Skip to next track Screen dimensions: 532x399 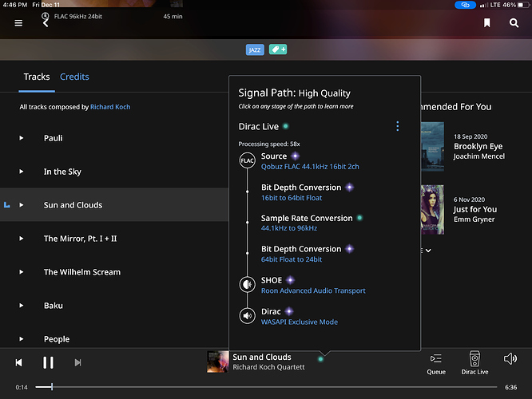pyautogui.click(x=77, y=363)
